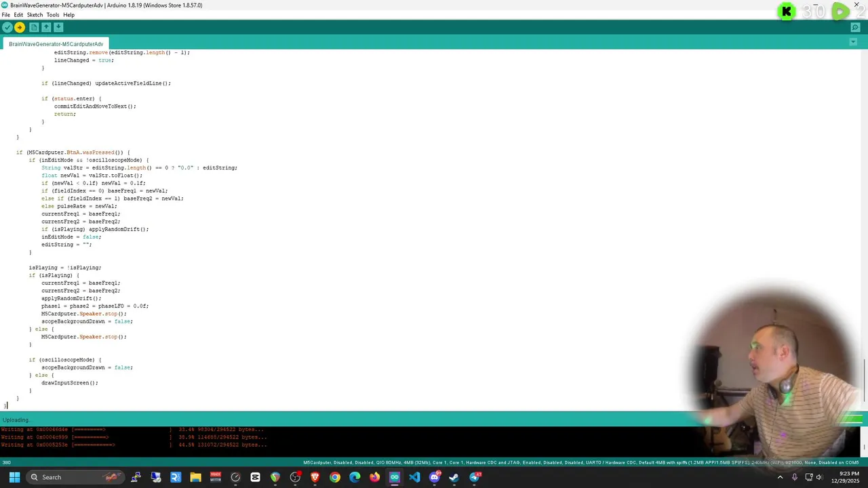Open Visual Studio Code from taskbar
Image resolution: width=868 pixels, height=488 pixels.
pos(414,477)
